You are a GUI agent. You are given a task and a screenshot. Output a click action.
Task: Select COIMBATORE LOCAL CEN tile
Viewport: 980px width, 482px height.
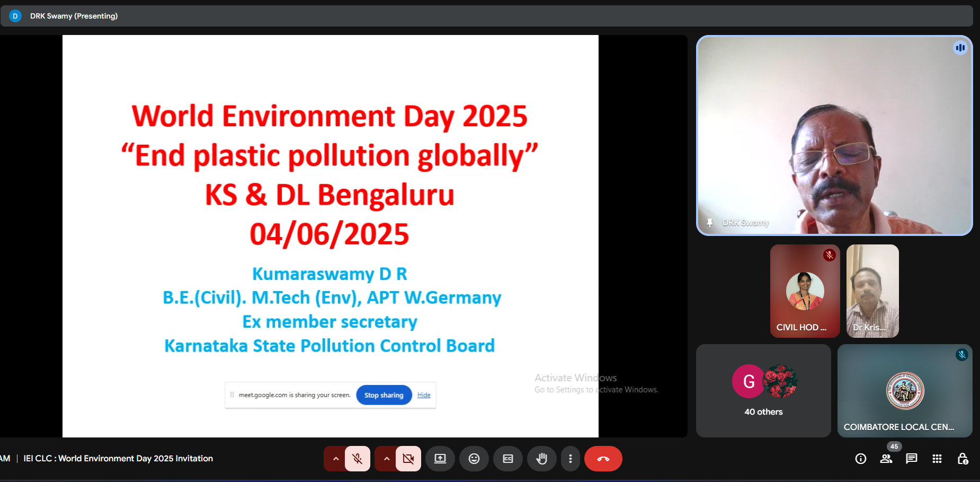(x=905, y=391)
